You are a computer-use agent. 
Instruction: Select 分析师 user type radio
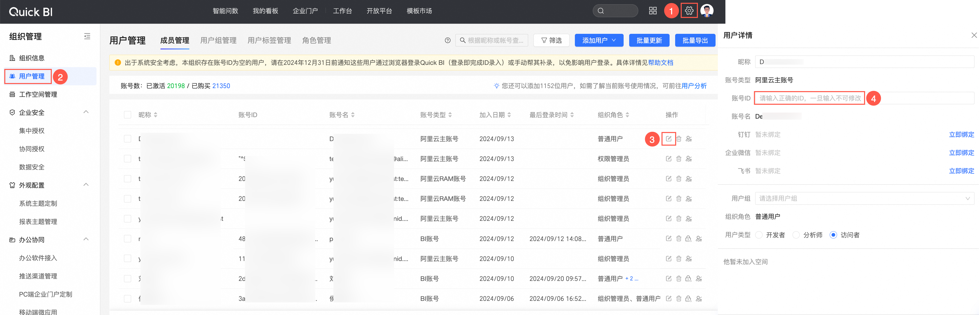796,235
